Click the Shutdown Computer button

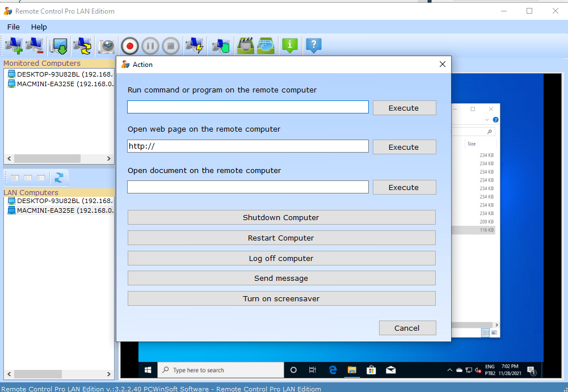(281, 217)
